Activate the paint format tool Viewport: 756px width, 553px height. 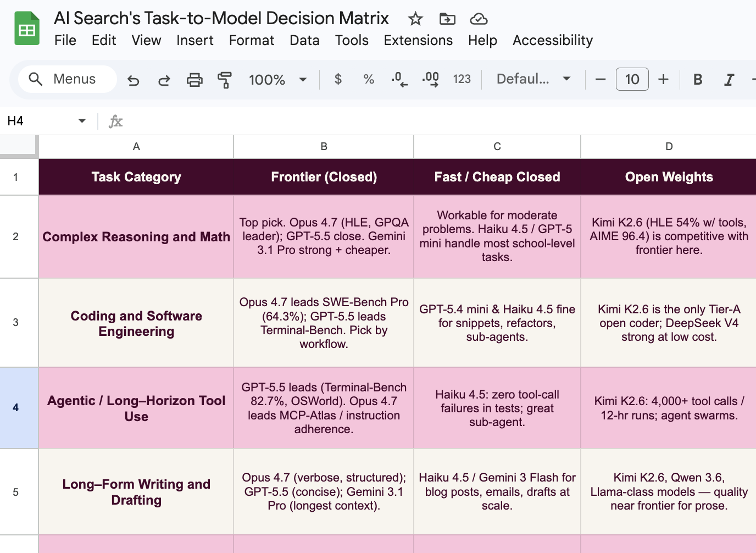tap(224, 80)
